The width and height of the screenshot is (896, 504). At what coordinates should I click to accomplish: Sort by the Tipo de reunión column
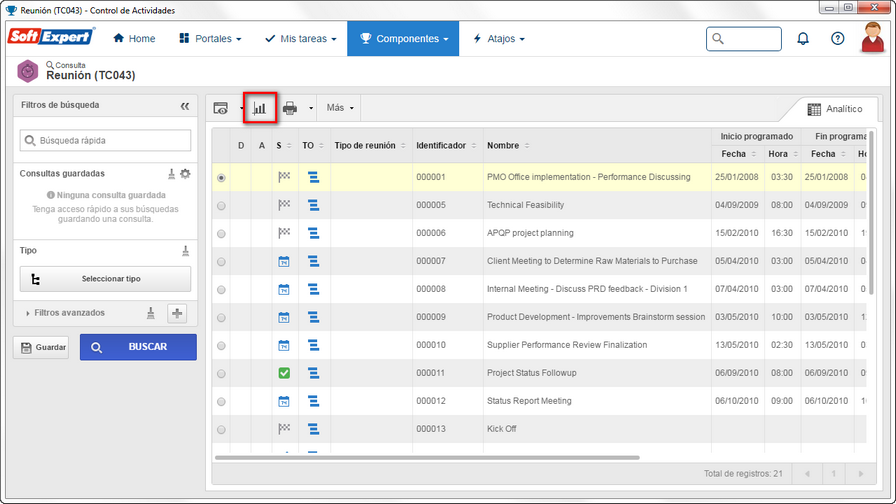(x=403, y=146)
